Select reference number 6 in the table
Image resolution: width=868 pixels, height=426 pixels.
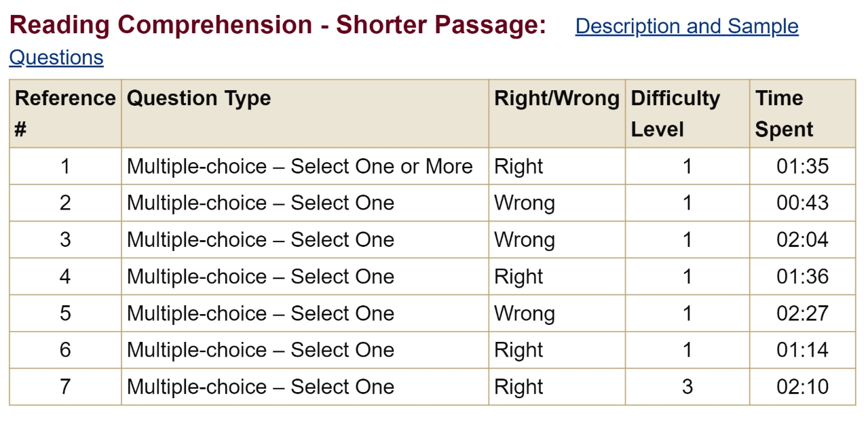click(65, 349)
